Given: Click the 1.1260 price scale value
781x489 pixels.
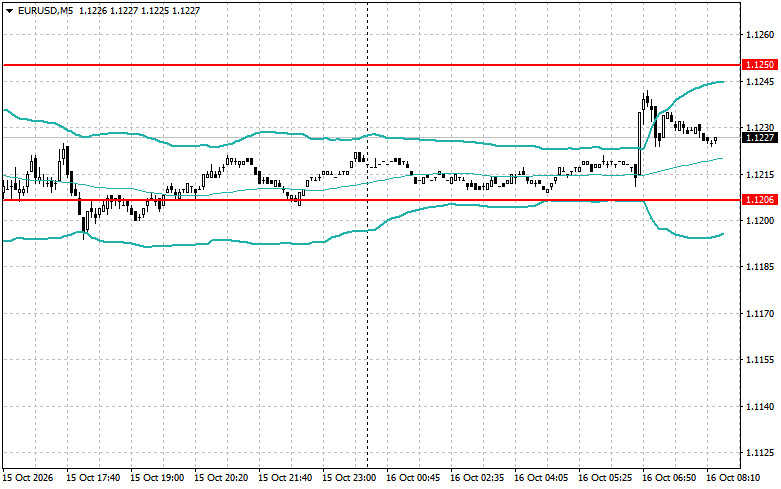Looking at the screenshot, I should pyautogui.click(x=760, y=35).
